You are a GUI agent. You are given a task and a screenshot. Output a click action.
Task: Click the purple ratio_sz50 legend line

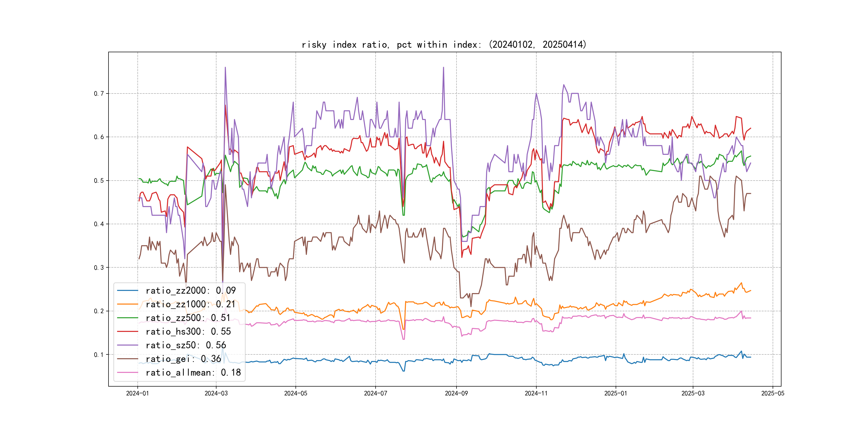pos(127,345)
